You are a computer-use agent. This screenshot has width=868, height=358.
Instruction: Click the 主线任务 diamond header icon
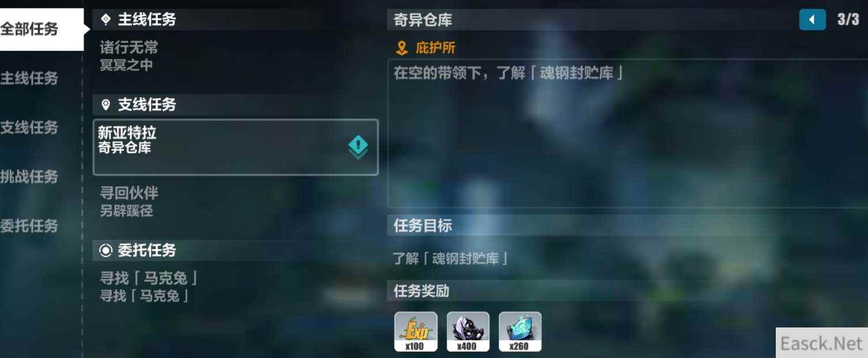tap(105, 20)
